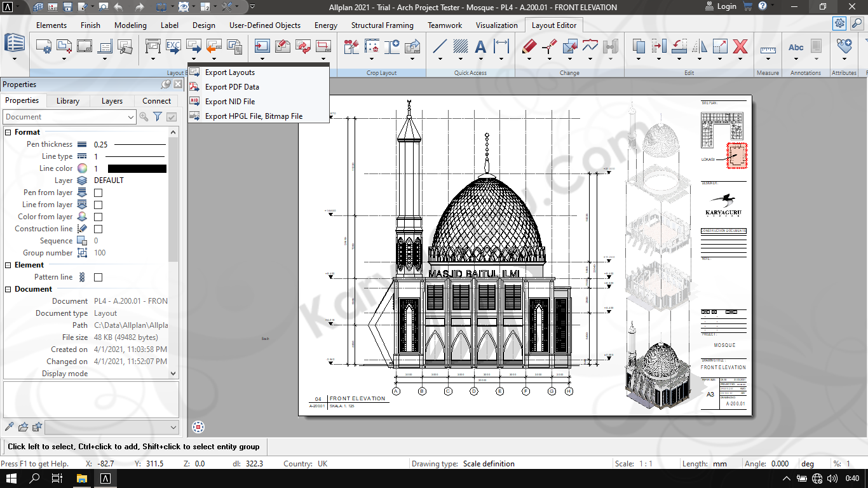
Task: Pick the Hatching tool in Quick Access
Action: click(460, 46)
